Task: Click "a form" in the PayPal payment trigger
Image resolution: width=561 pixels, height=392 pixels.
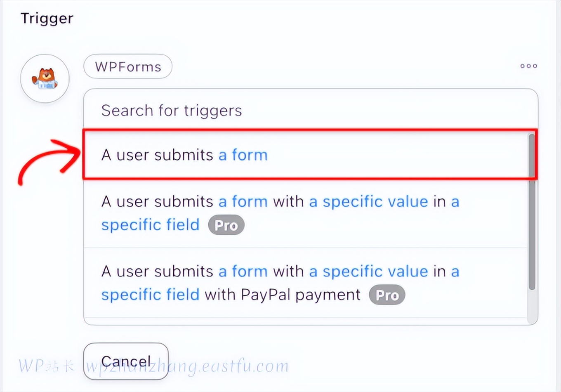Action: click(243, 272)
